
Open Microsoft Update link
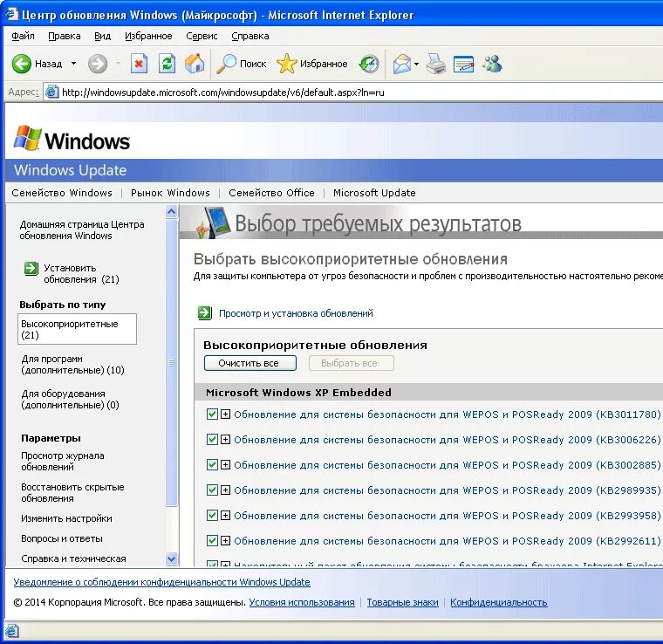tap(374, 193)
